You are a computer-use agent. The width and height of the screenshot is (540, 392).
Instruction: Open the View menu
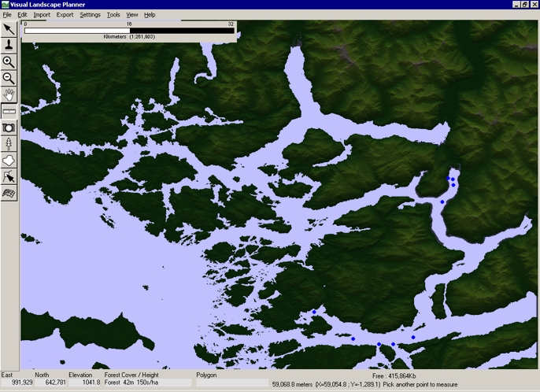click(132, 15)
